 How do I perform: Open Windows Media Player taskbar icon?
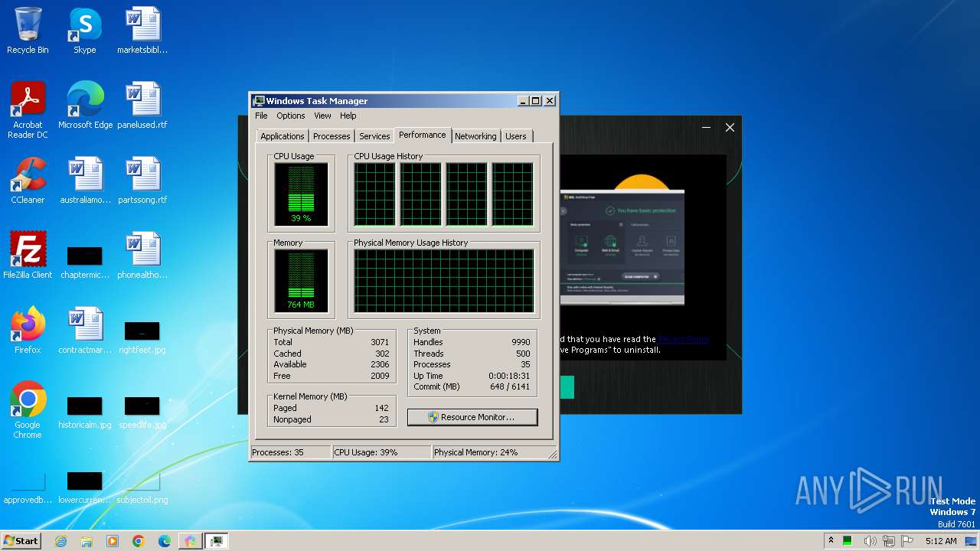coord(113,541)
